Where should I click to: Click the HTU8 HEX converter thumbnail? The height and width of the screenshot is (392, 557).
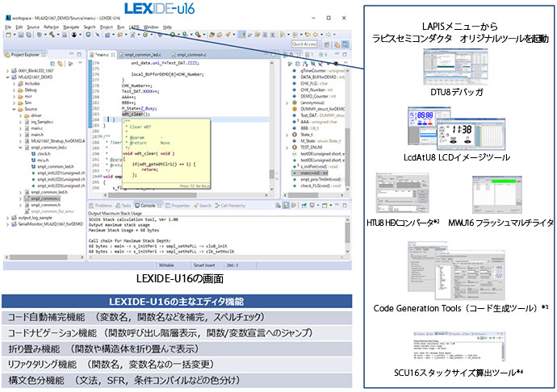pos(403,193)
